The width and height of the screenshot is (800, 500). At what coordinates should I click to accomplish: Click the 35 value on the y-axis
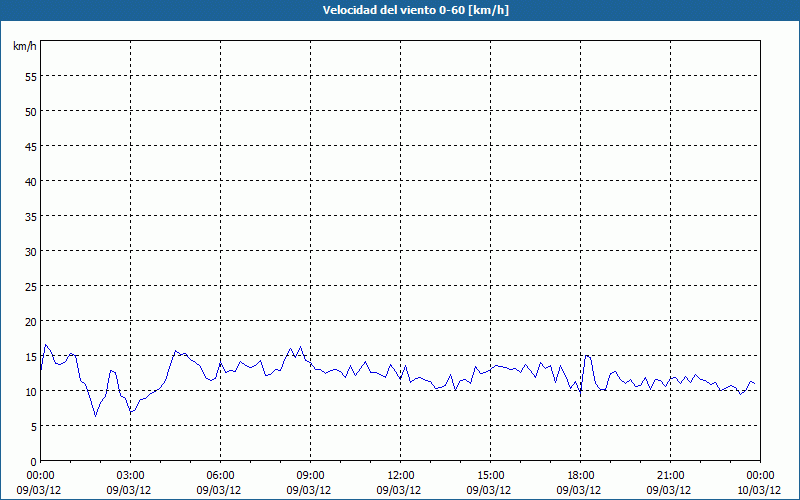point(31,217)
